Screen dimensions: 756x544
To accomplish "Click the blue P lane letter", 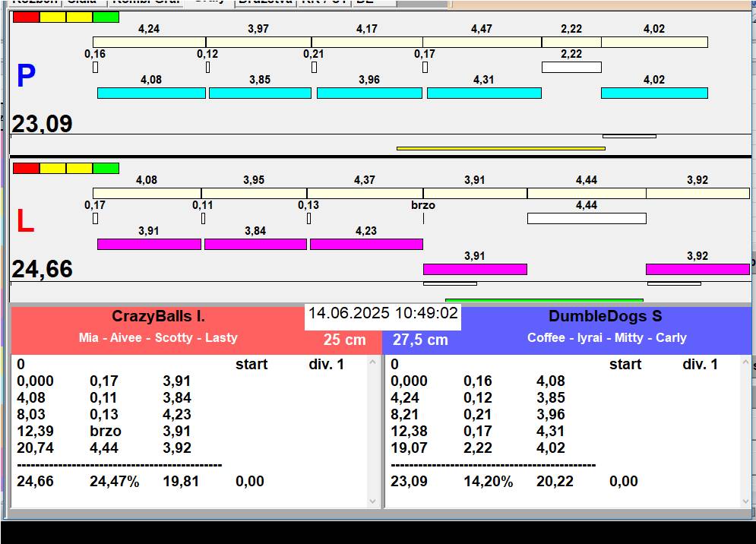I will click(x=26, y=76).
